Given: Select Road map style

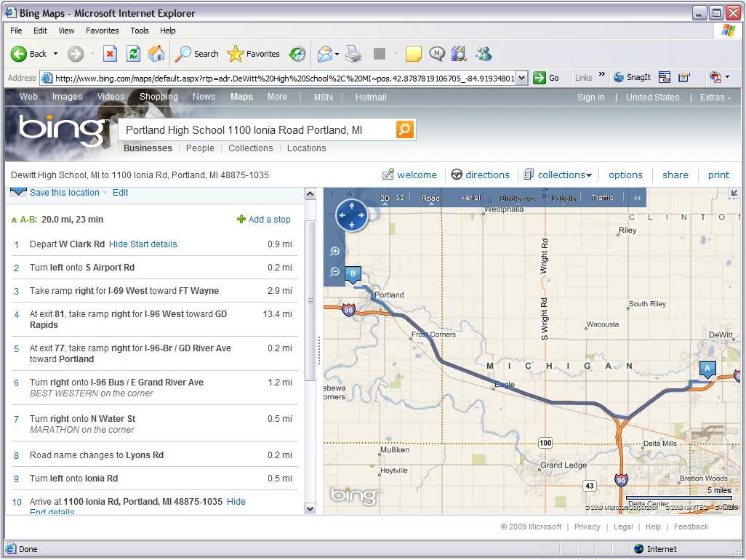Looking at the screenshot, I should pyautogui.click(x=430, y=198).
